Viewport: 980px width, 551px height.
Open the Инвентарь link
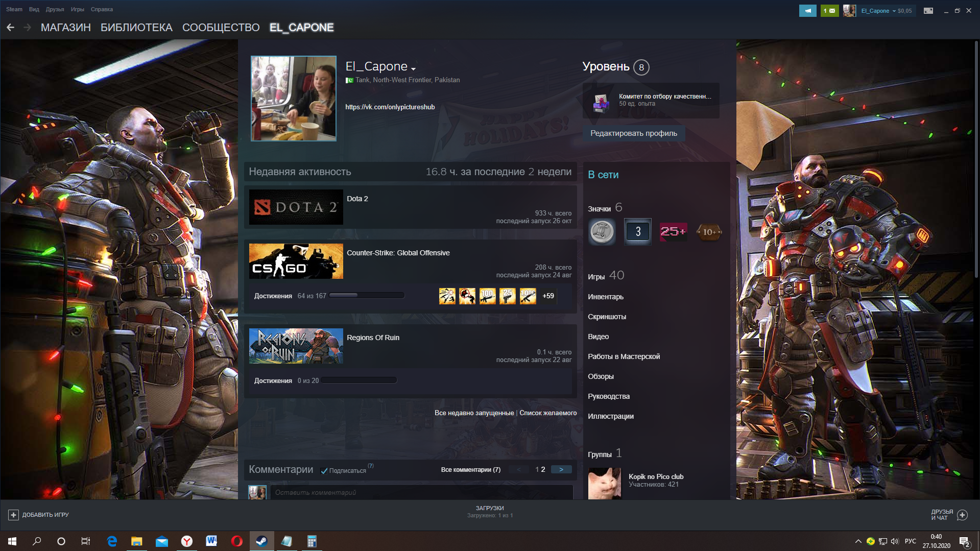click(x=606, y=297)
